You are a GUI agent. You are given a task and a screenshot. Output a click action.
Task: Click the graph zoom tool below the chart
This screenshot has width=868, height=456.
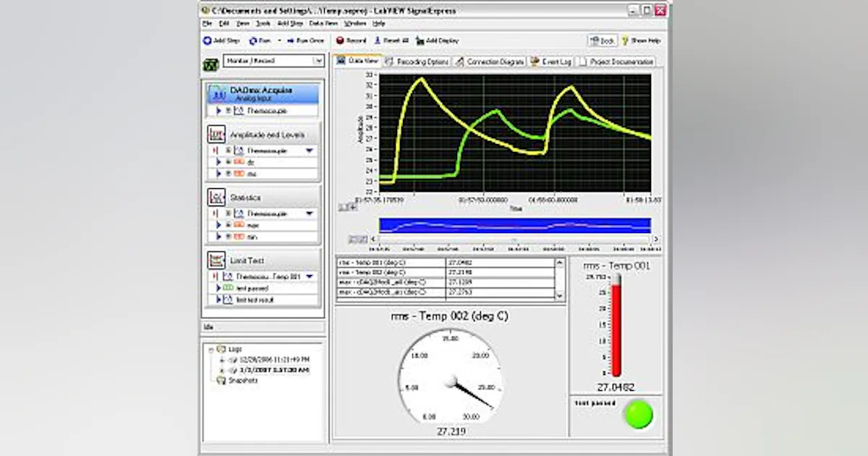(x=349, y=207)
